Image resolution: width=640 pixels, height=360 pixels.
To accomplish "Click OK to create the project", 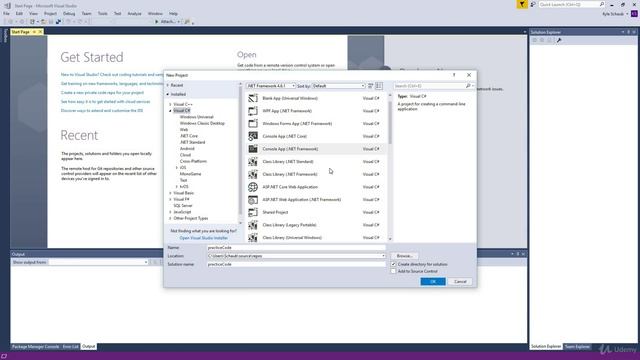I will 433,282.
